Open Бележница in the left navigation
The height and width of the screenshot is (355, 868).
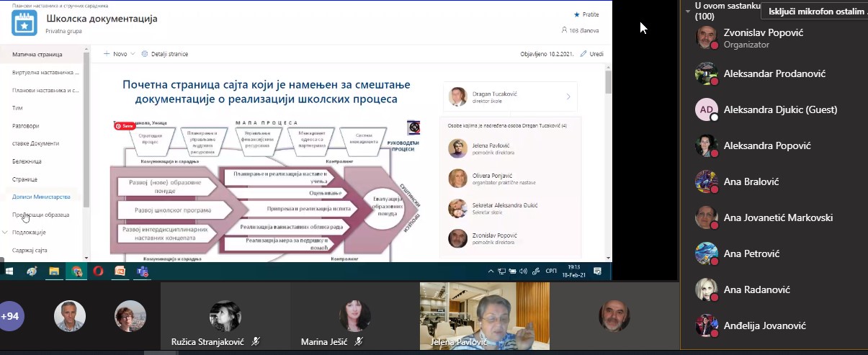tap(27, 161)
